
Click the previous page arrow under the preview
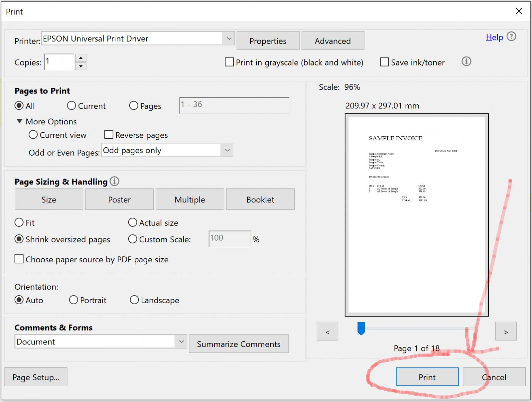[327, 331]
